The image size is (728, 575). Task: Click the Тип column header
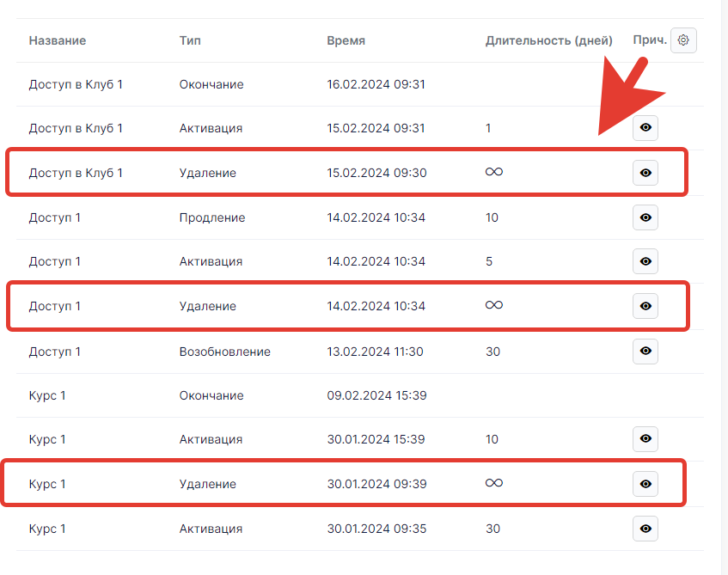[x=190, y=40]
